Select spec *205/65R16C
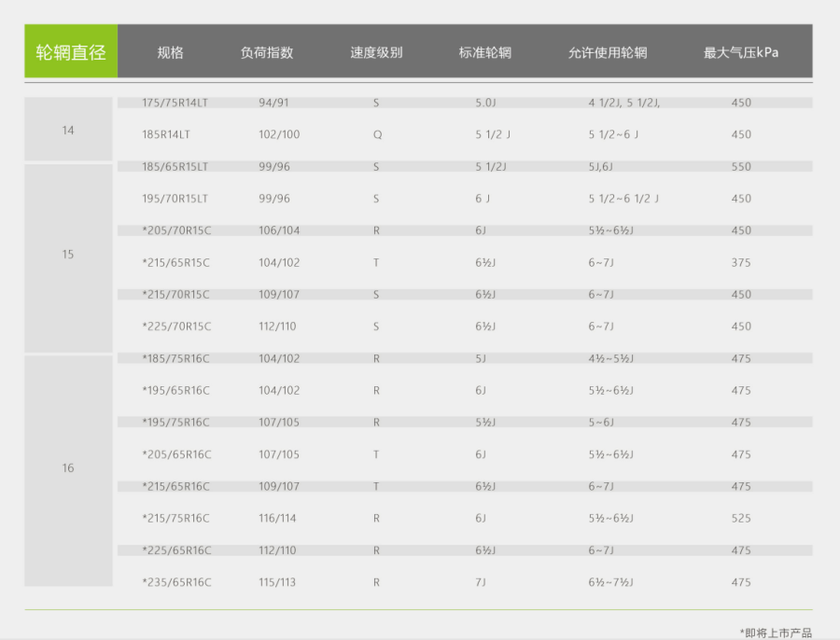 click(x=176, y=454)
